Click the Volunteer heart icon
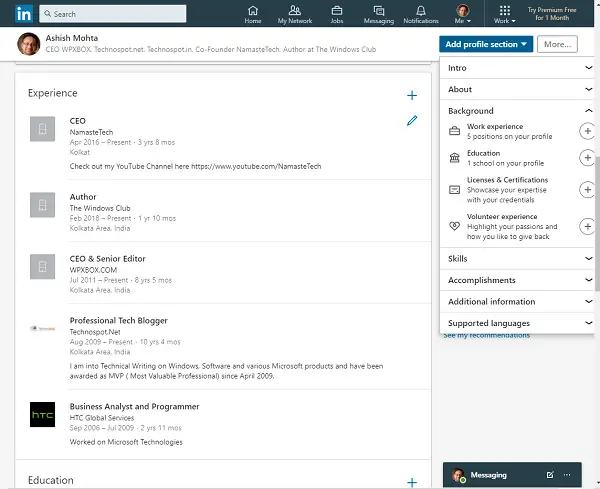This screenshot has height=489, width=600. click(454, 226)
